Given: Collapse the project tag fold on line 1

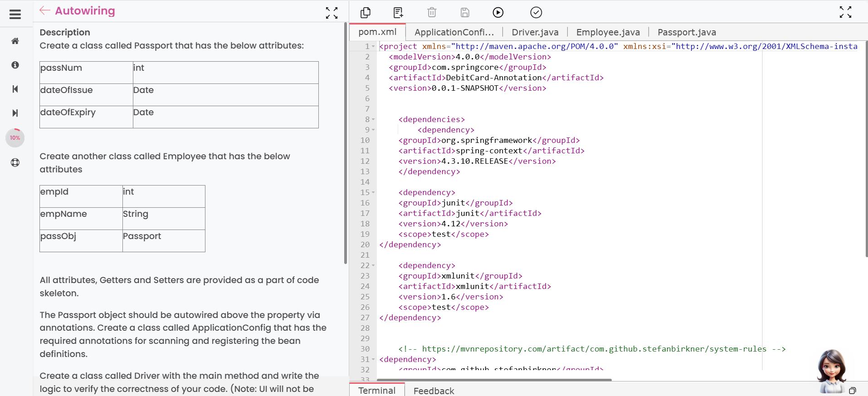Looking at the screenshot, I should (x=373, y=47).
